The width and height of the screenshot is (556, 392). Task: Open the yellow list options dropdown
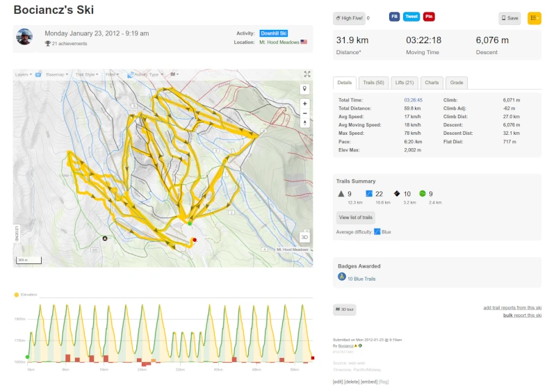coord(534,18)
